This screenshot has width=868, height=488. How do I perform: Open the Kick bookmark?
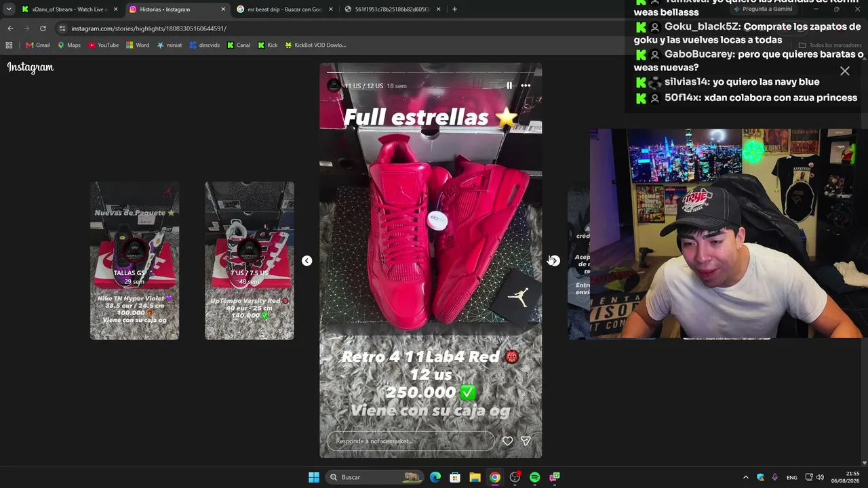pos(268,45)
